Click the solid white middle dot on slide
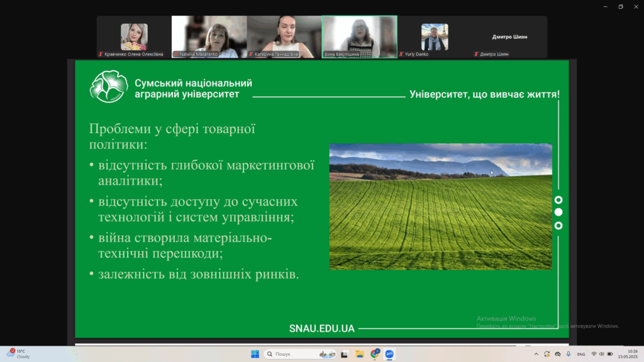 (558, 212)
